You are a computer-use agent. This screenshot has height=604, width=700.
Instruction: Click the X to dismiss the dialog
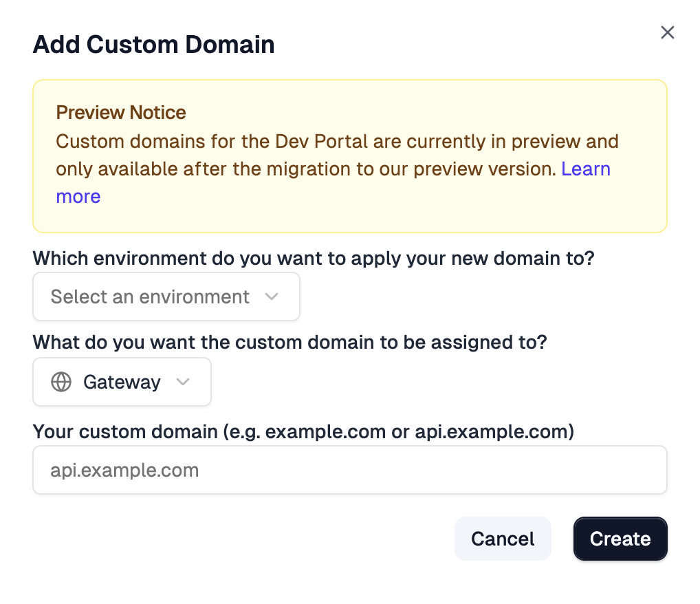coord(667,32)
